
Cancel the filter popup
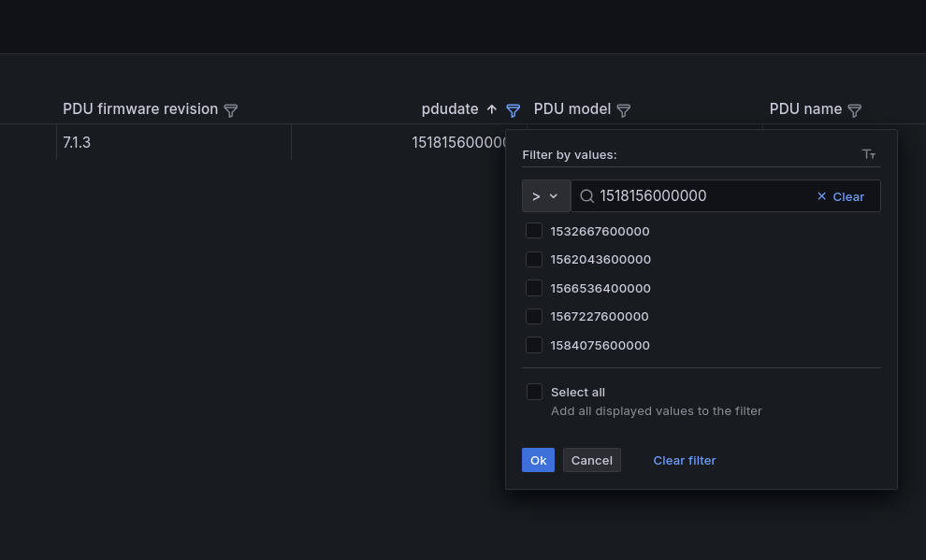[592, 460]
